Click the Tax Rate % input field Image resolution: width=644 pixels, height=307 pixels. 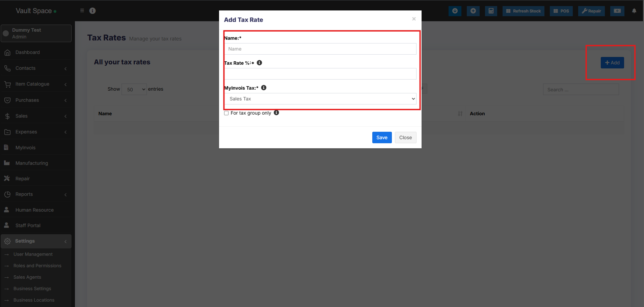coord(320,74)
